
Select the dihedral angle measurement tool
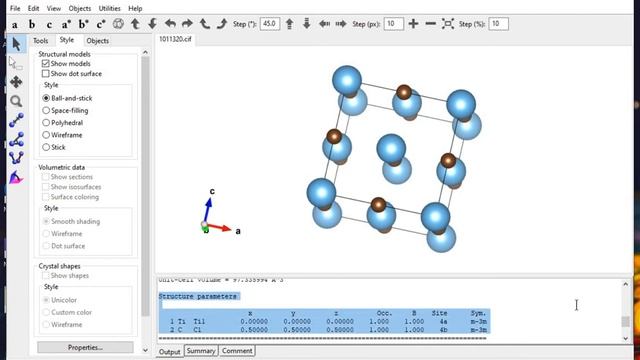click(x=16, y=158)
